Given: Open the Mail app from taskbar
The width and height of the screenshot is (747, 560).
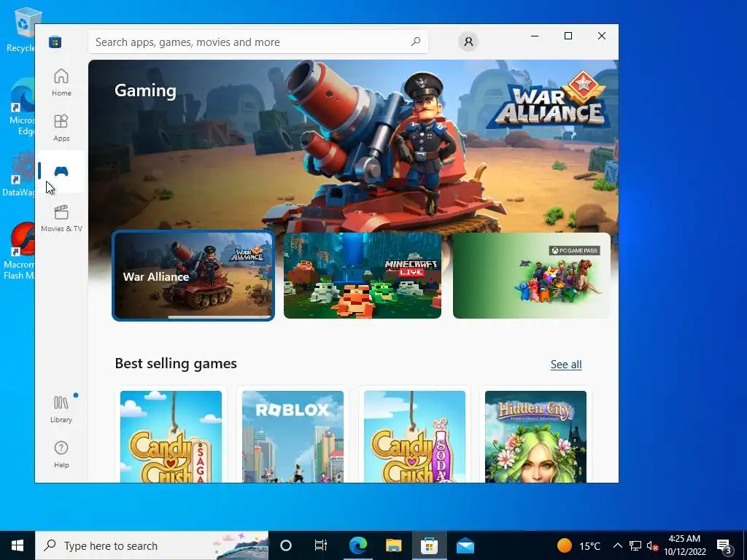Looking at the screenshot, I should tap(465, 545).
